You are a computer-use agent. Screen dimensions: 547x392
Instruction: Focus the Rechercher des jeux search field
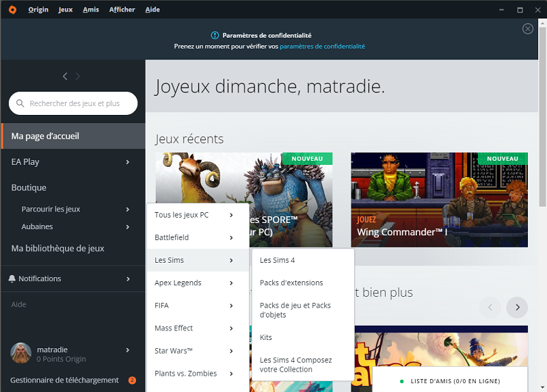[73, 103]
